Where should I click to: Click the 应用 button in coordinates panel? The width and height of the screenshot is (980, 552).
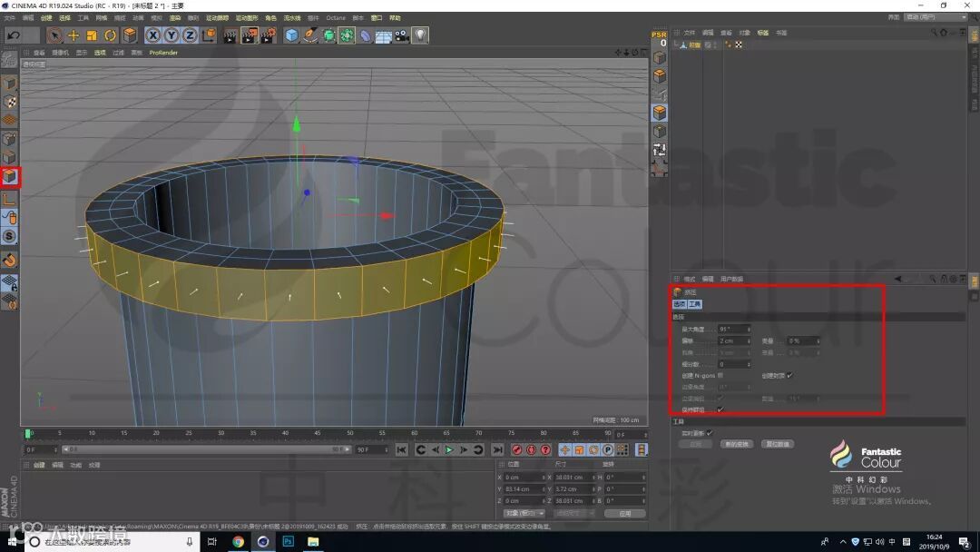point(624,513)
